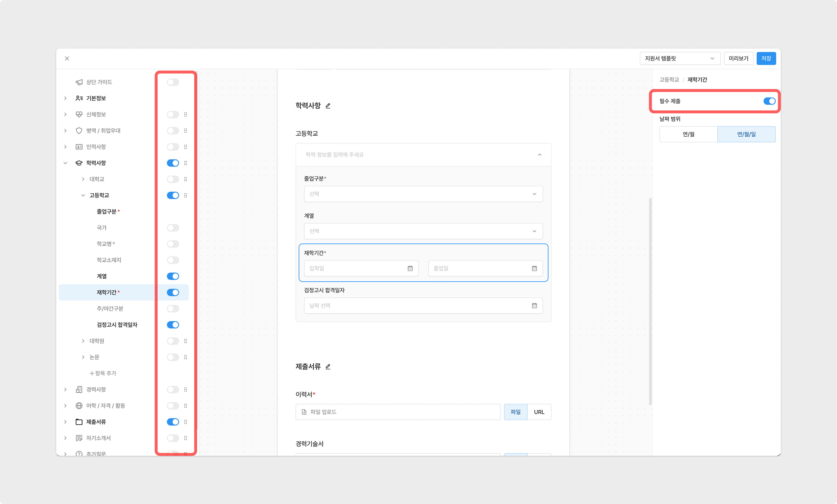
Task: Turn off the 계열 field toggle
Action: [x=173, y=276]
